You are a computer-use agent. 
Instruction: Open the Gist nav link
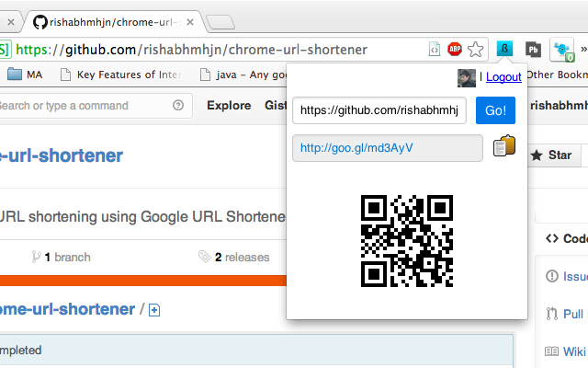pos(276,106)
